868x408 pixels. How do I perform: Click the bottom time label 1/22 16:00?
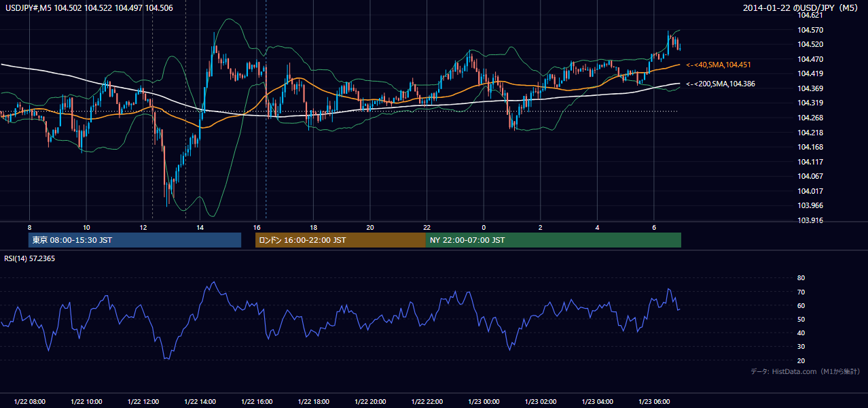coord(257,402)
